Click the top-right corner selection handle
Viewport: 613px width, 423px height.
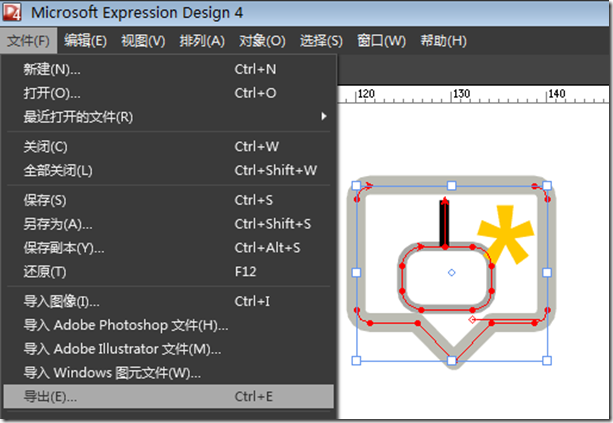(x=547, y=186)
